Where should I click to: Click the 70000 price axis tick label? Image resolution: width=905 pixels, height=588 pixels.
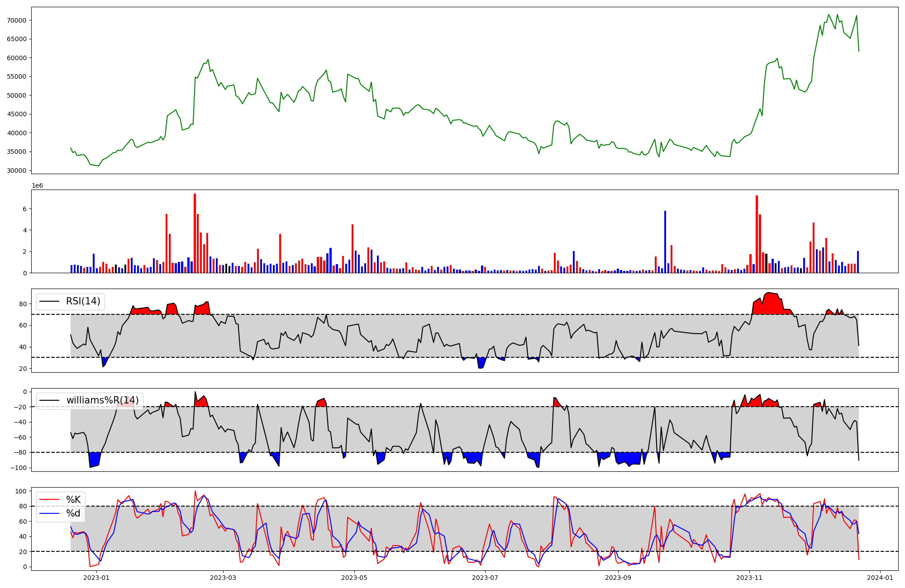click(x=16, y=20)
